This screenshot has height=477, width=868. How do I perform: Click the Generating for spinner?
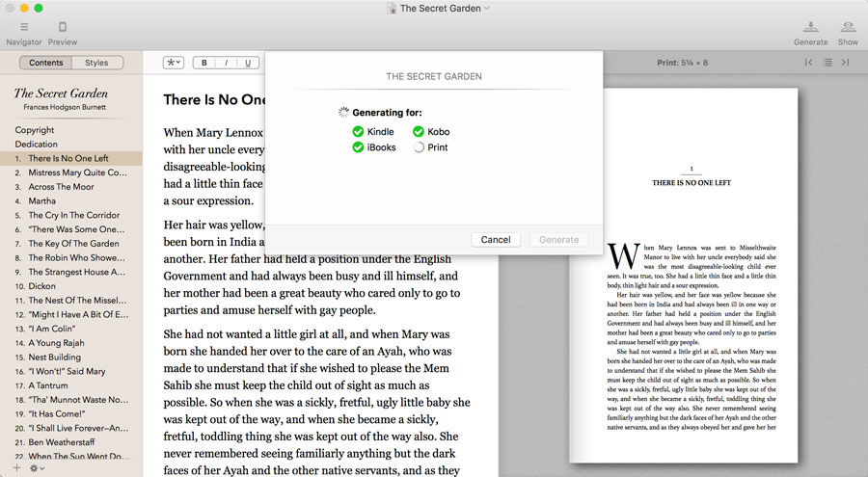[x=343, y=113]
